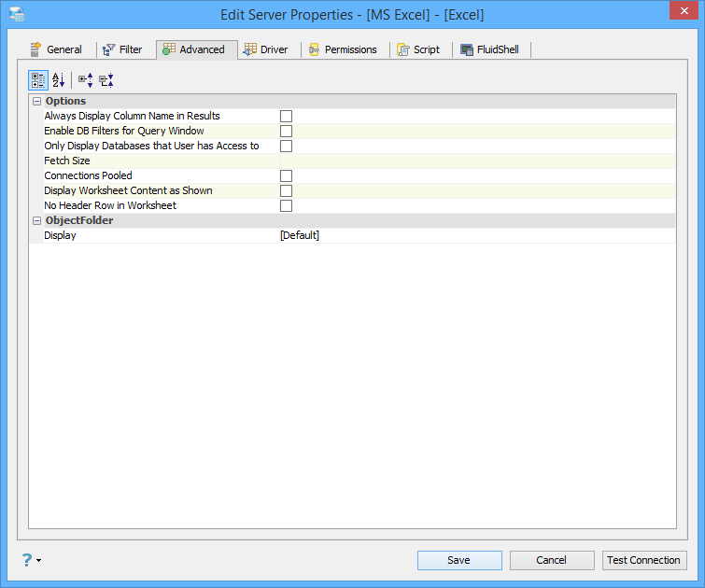Screen dimensions: 705x588
Task: Select the 'Connections Pooled' label
Action: [88, 175]
